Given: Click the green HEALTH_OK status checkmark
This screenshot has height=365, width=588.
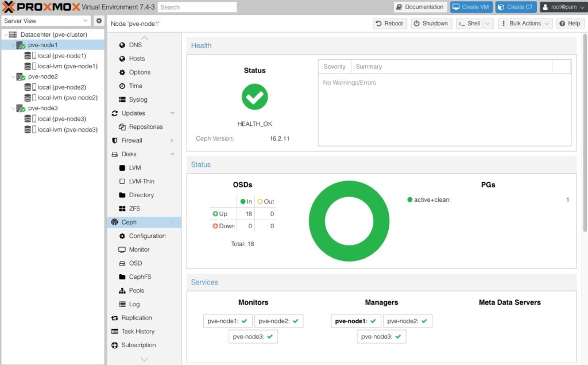Looking at the screenshot, I should point(254,97).
